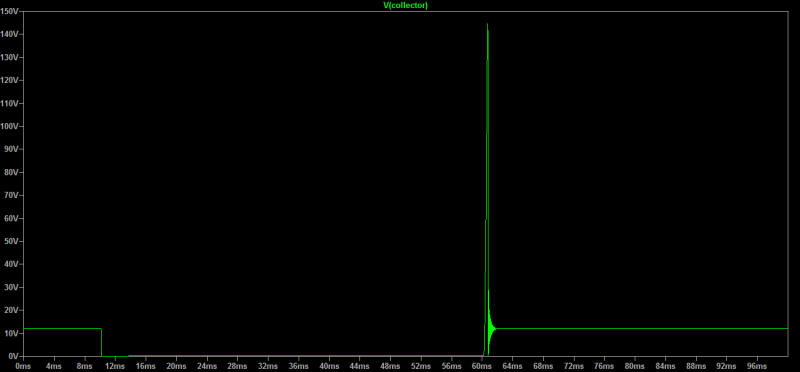Click the 92ms time axis label
Screen dimensions: 800x372
(x=727, y=366)
